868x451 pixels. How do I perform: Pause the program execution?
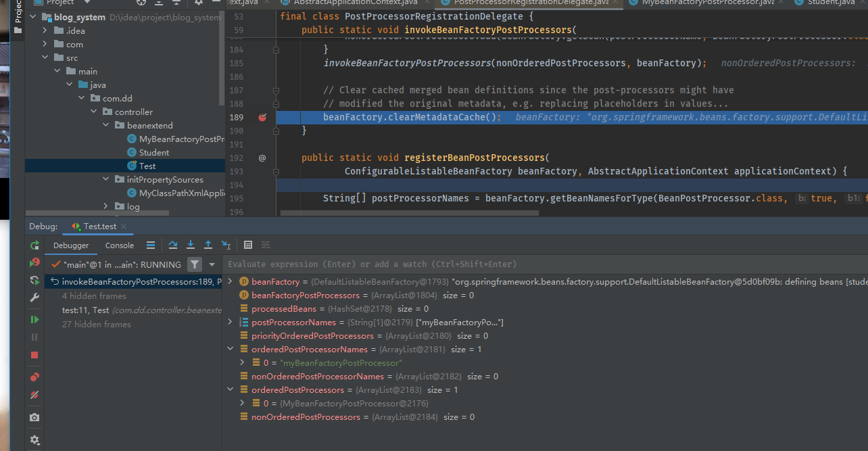coord(34,337)
